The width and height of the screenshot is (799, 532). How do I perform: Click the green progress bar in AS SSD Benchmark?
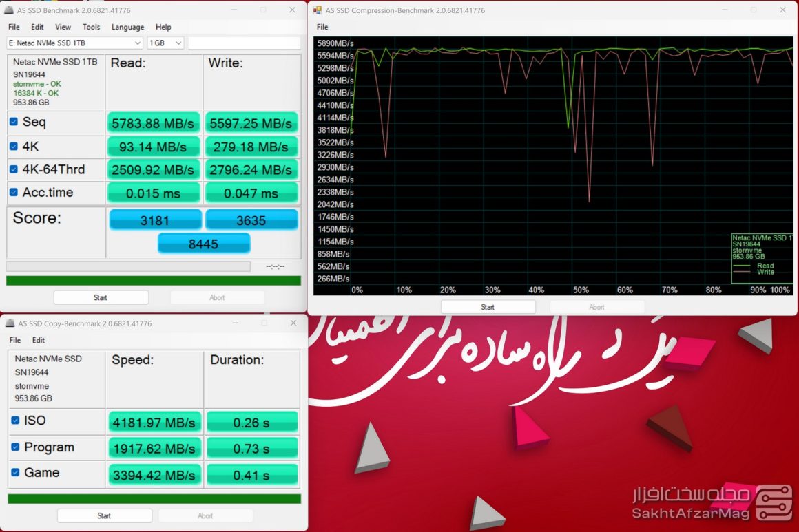point(153,281)
